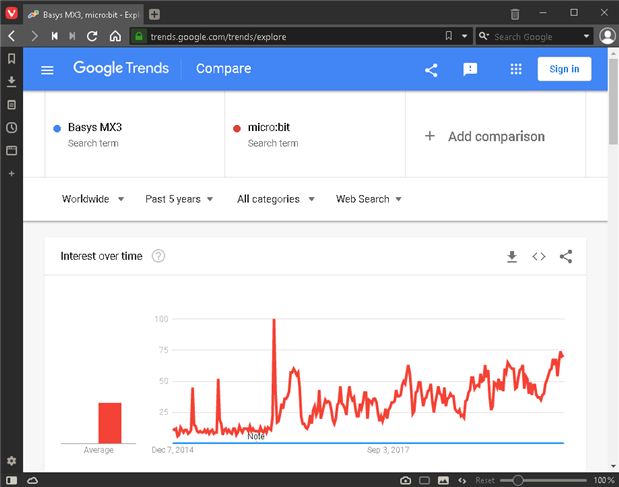Select the Basys MX3 browser tab
This screenshot has width=619, height=487.
[84, 14]
